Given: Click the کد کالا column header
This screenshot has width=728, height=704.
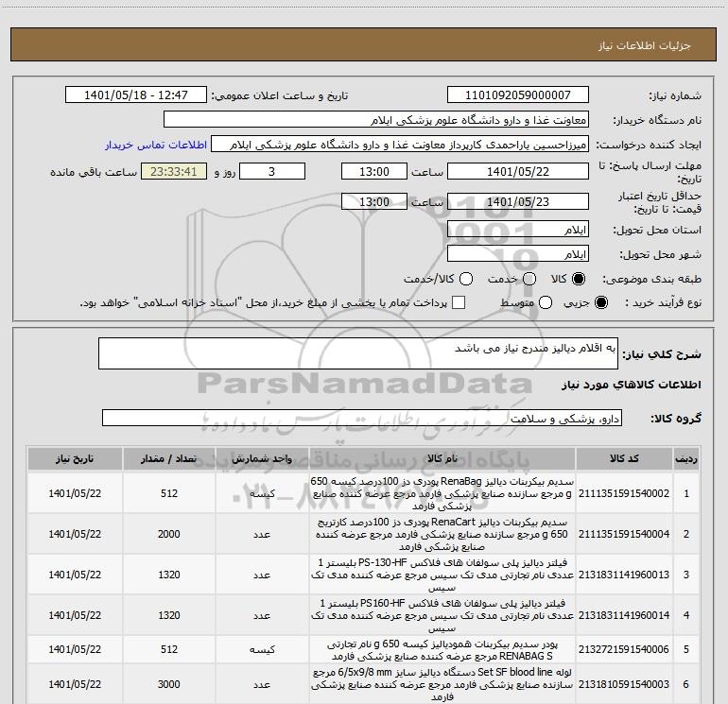Looking at the screenshot, I should click(x=624, y=458).
